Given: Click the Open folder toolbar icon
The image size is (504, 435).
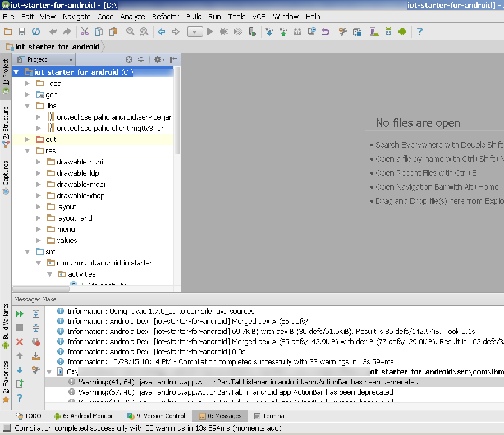Looking at the screenshot, I should [x=8, y=31].
